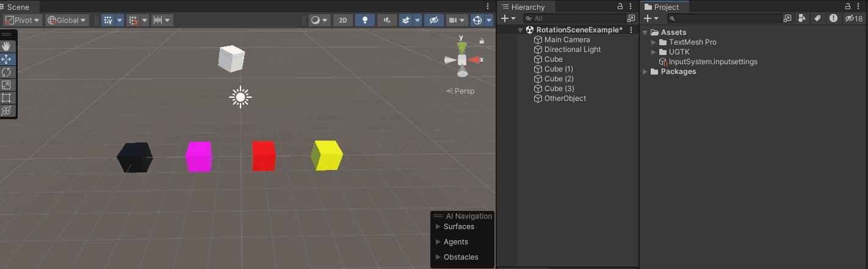Click the red X axis gizmo cone
This screenshot has width=868, height=269.
474,59
